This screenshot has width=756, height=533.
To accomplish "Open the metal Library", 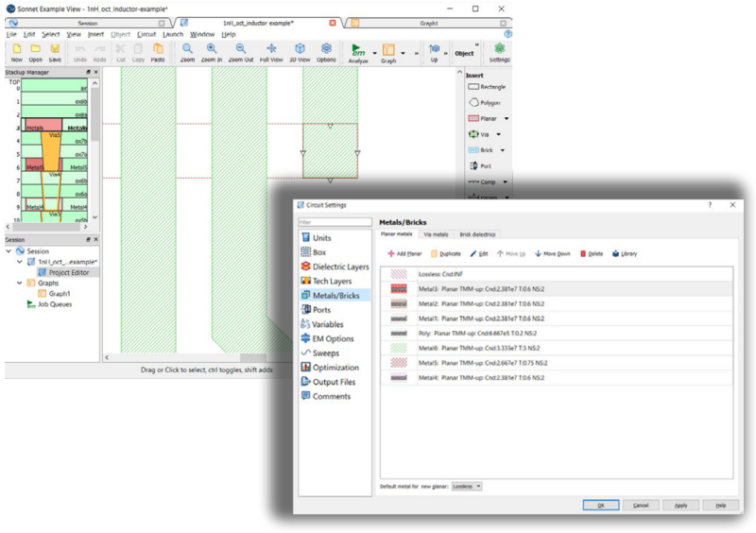I will [x=625, y=253].
